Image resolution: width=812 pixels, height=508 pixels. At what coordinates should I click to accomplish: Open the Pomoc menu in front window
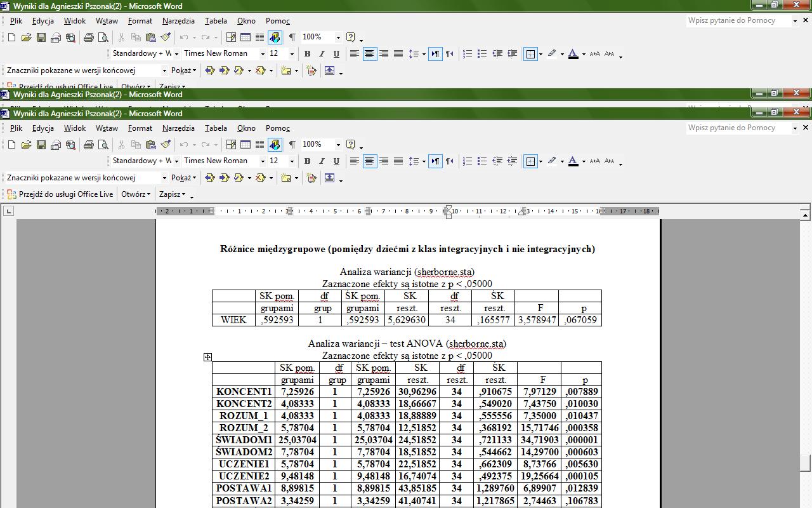point(278,128)
